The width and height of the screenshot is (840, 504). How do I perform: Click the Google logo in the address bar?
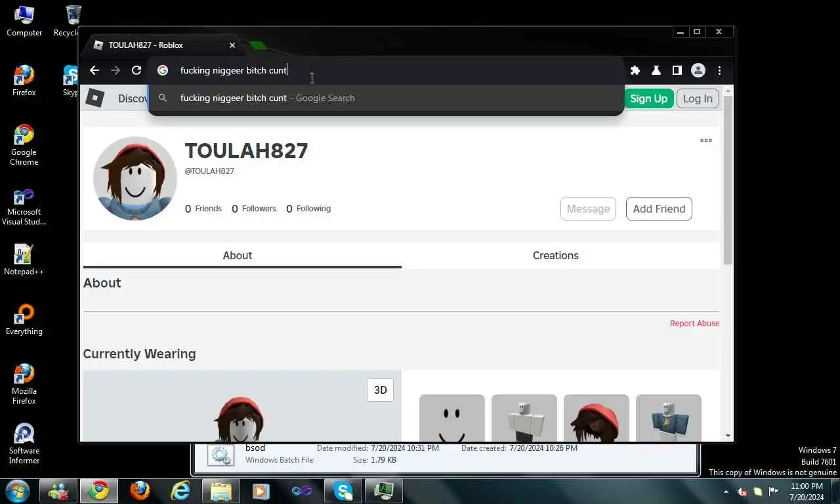tap(163, 70)
